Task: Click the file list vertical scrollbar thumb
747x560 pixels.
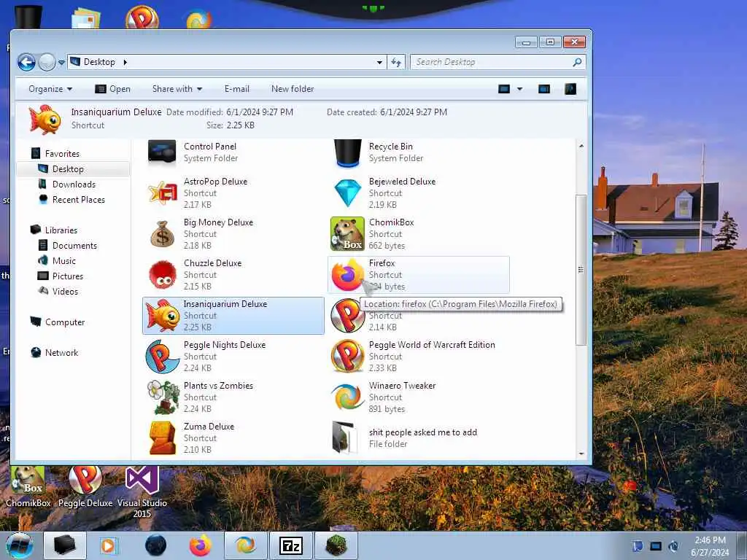Action: pyautogui.click(x=581, y=270)
